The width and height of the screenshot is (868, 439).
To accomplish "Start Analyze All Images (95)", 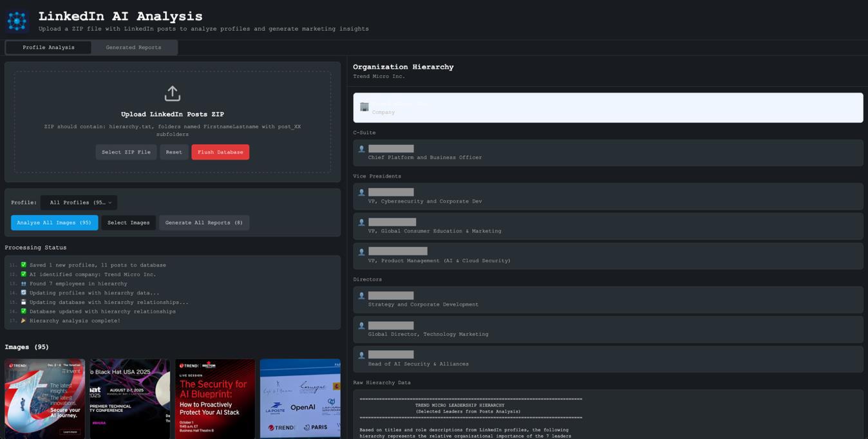I will 54,223.
